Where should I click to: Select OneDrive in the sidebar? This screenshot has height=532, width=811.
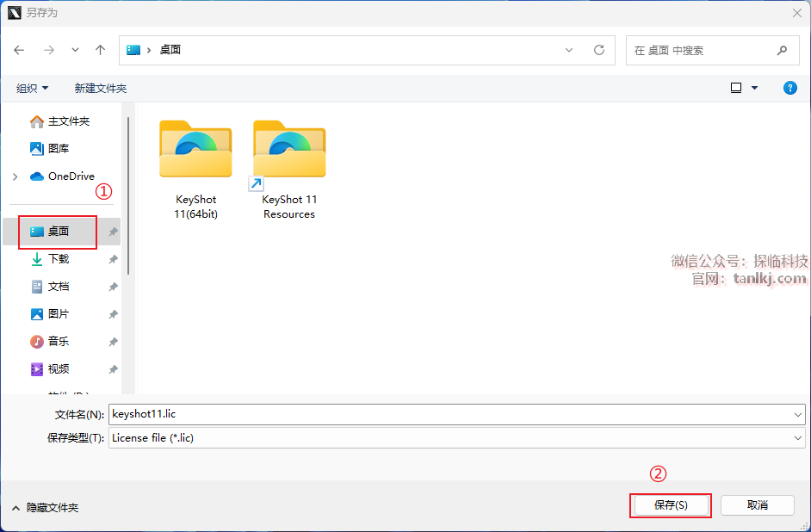[x=62, y=176]
